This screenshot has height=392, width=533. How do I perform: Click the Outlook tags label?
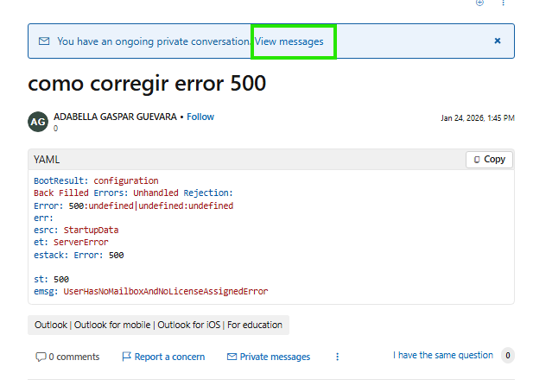[x=158, y=325]
